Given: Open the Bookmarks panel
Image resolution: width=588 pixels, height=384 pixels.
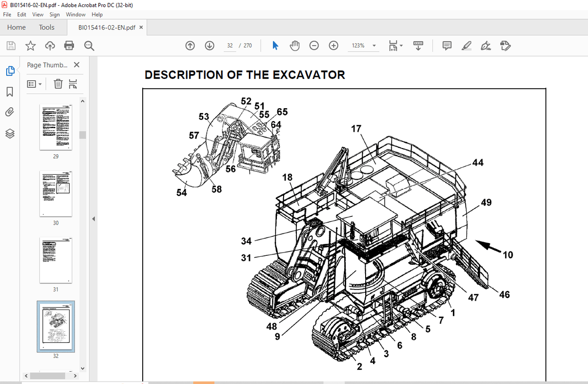Looking at the screenshot, I should coord(9,92).
